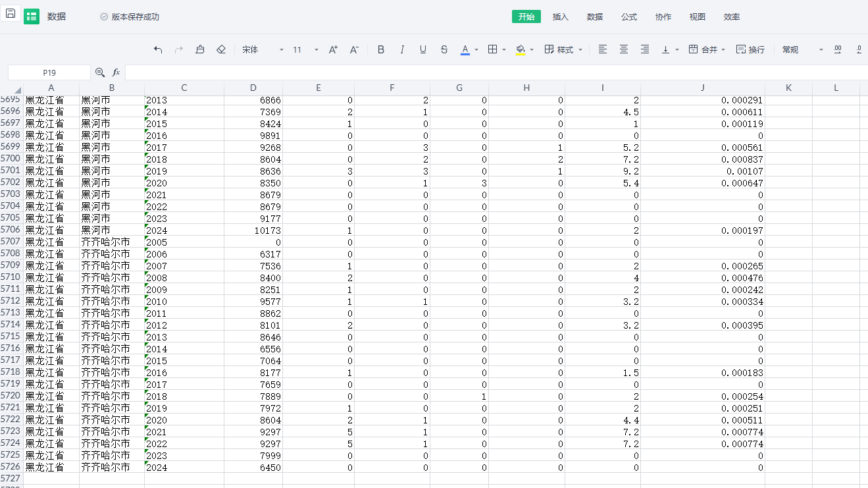Switch to the 开始 tab
Viewport: 868px width, 488px height.
coord(526,16)
